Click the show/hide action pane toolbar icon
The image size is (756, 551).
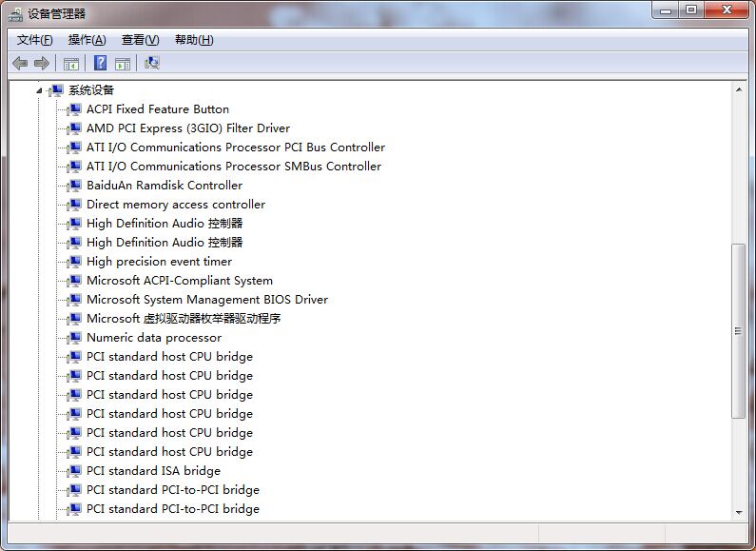pyautogui.click(x=123, y=64)
